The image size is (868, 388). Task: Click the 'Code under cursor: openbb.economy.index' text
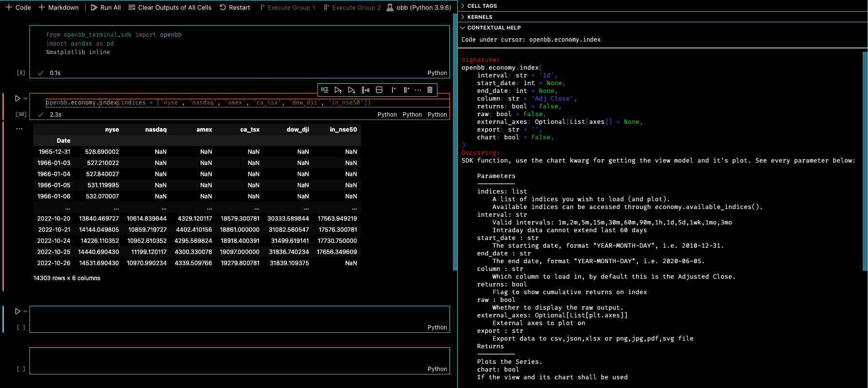(x=531, y=40)
